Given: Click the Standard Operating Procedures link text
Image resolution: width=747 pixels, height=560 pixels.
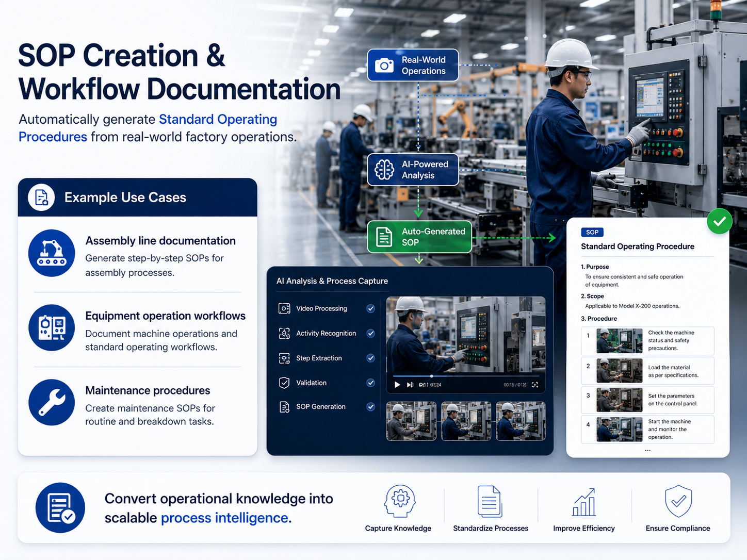Looking at the screenshot, I should click(x=148, y=128).
